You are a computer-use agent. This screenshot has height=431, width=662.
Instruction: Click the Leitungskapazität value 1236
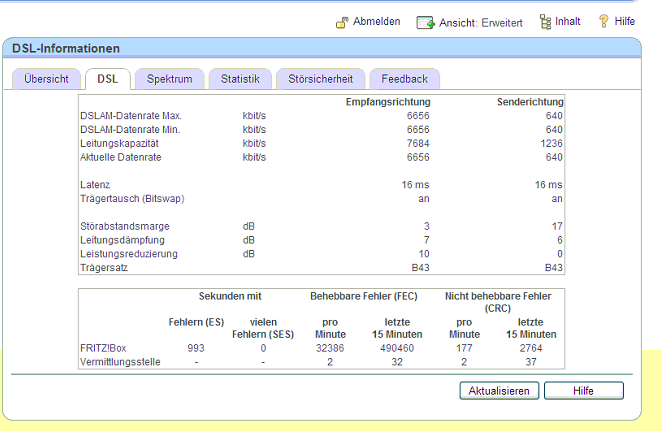pos(551,144)
